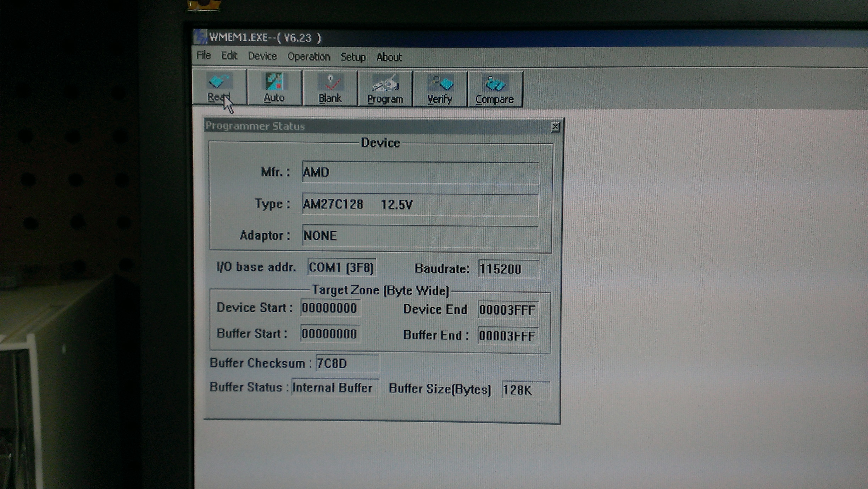Click the Baudrate field showing 115200
Viewport: 868px width, 489px height.
[x=508, y=269]
